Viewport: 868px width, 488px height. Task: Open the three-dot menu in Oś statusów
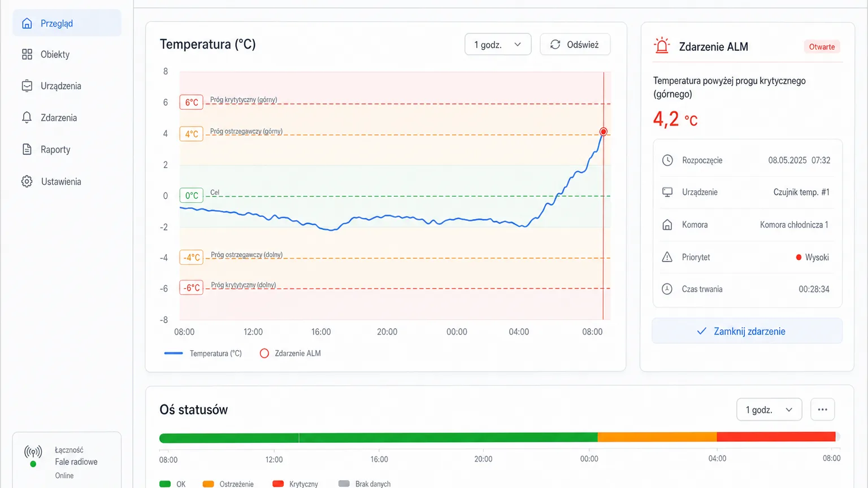tap(822, 409)
